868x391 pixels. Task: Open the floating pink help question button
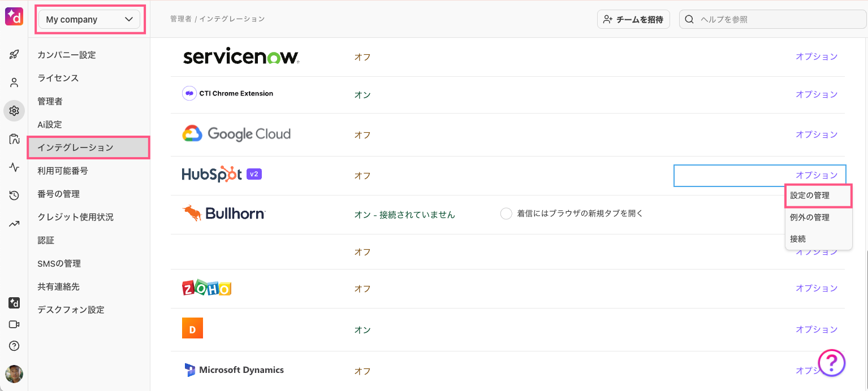coord(832,362)
